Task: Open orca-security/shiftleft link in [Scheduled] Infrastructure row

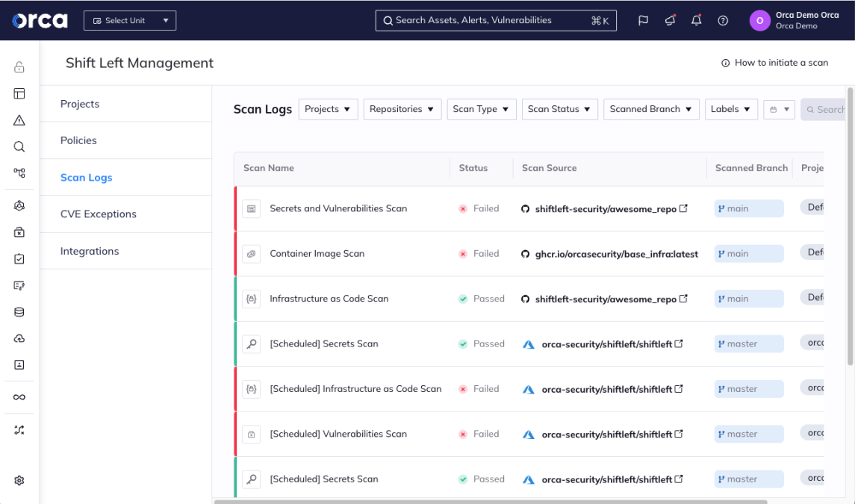Action: click(607, 389)
